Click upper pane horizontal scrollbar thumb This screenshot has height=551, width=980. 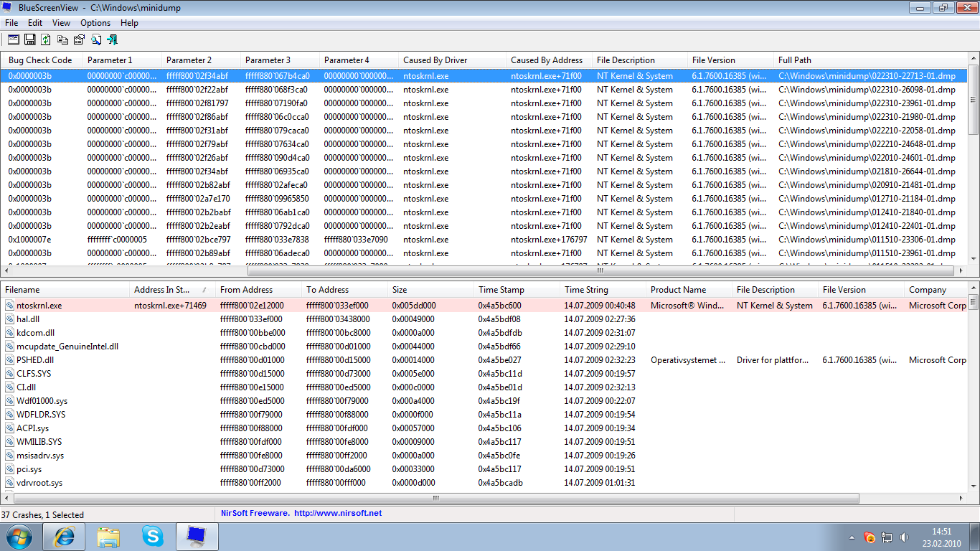600,271
